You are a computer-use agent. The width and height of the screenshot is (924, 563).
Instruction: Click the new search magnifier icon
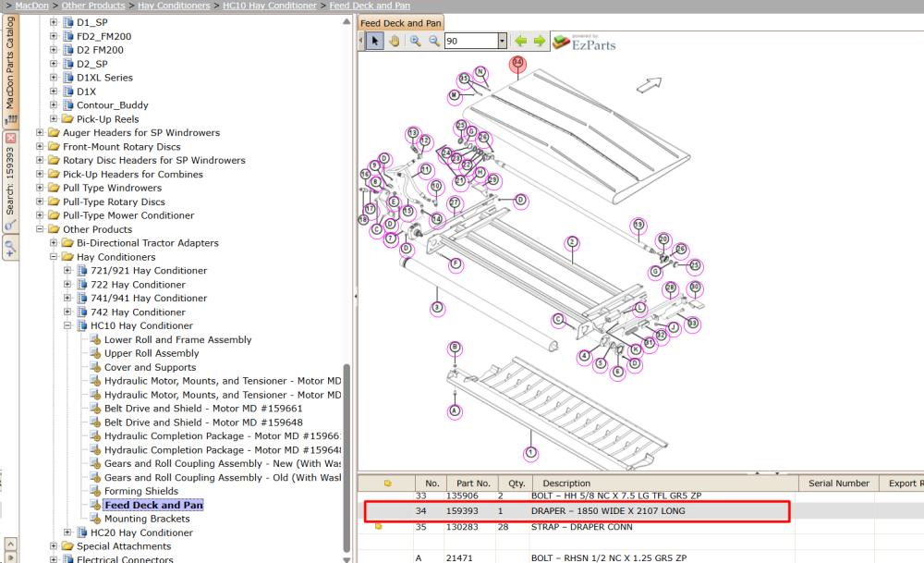pos(10,247)
